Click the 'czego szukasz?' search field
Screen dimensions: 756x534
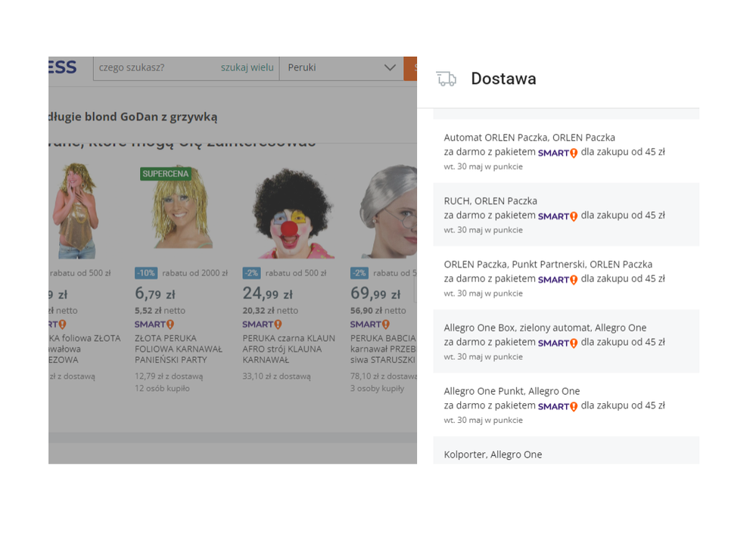point(155,68)
